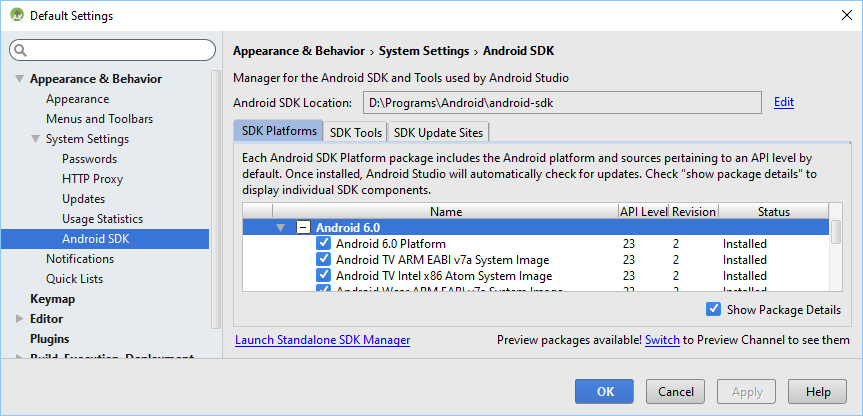Image resolution: width=863 pixels, height=416 pixels.
Task: Select Appearance in settings tree
Action: tap(78, 99)
